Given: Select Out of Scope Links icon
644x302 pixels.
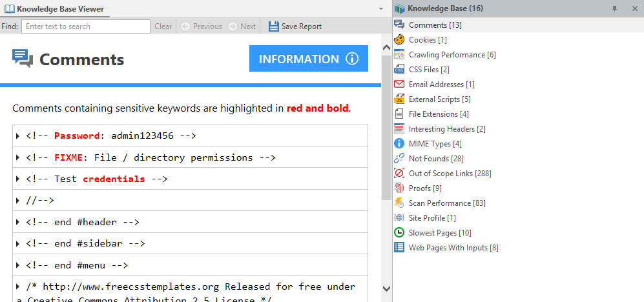Looking at the screenshot, I should [399, 173].
